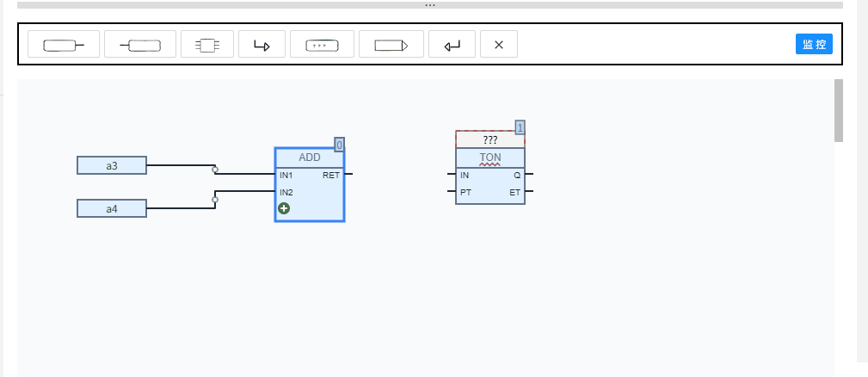The height and width of the screenshot is (377, 868).
Task: Click wire junction point on a3 connection
Action: click(215, 170)
